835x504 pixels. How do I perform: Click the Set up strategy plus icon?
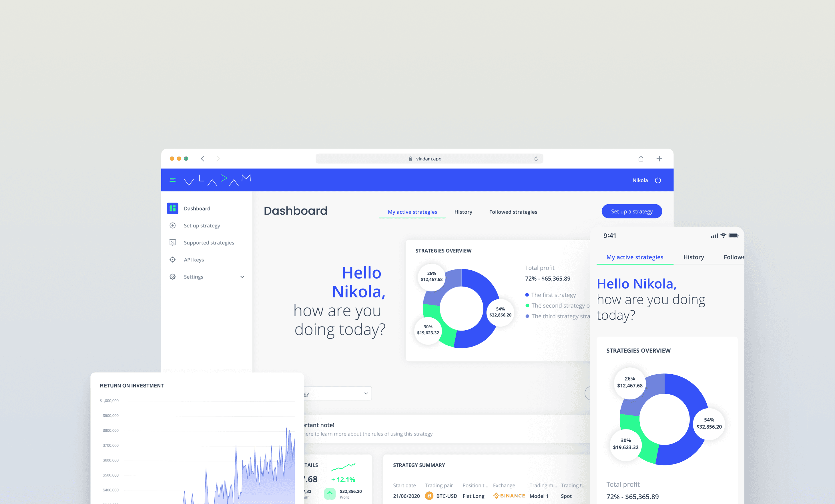point(172,226)
